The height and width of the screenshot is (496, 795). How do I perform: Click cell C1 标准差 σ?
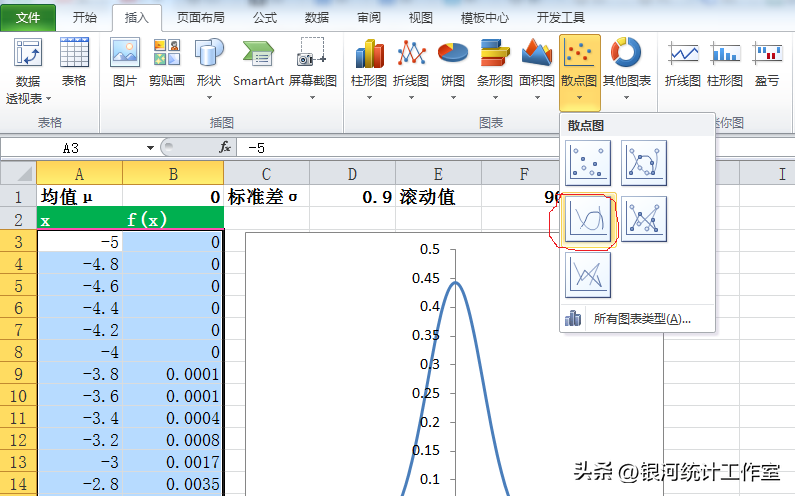coord(266,196)
